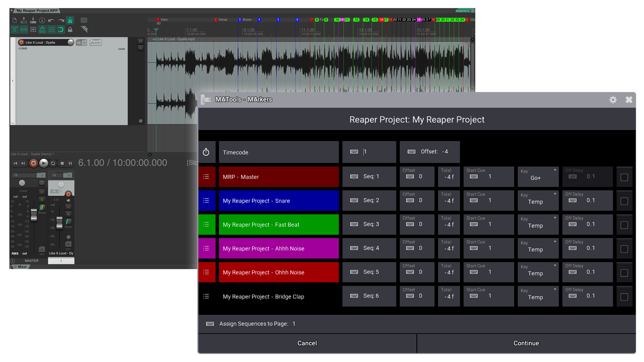
Task: Toggle master mono/stereo icon in mixer
Action: (42, 183)
